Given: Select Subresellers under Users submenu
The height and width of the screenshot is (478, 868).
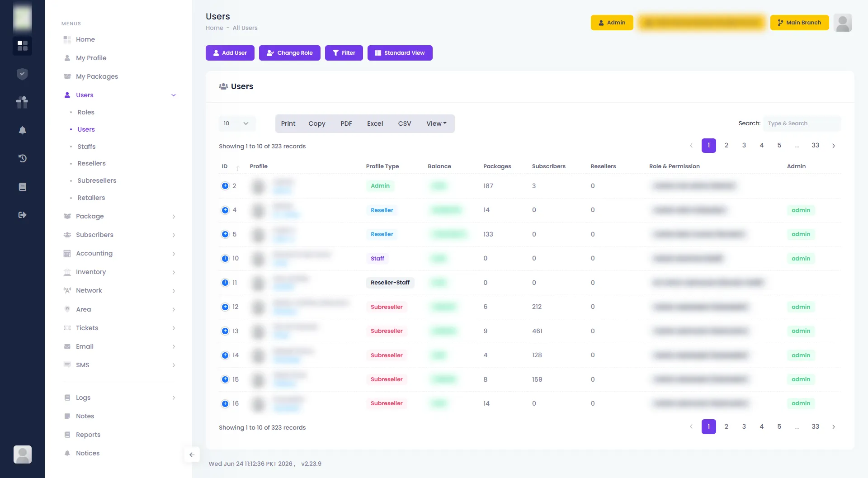Looking at the screenshot, I should pyautogui.click(x=97, y=180).
